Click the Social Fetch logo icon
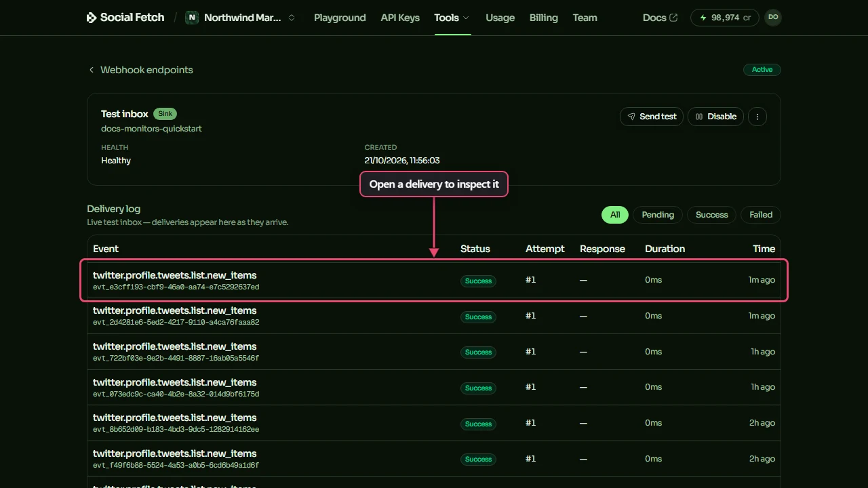This screenshot has width=868, height=488. coord(92,18)
